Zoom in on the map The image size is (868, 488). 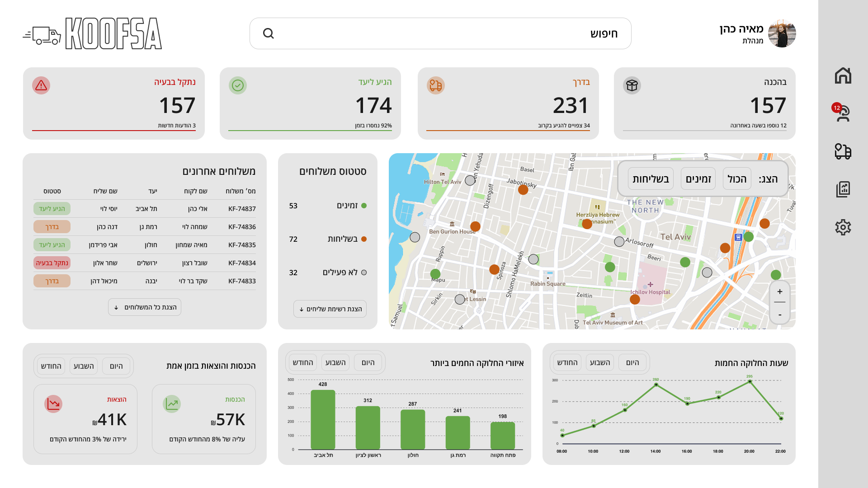(x=780, y=292)
